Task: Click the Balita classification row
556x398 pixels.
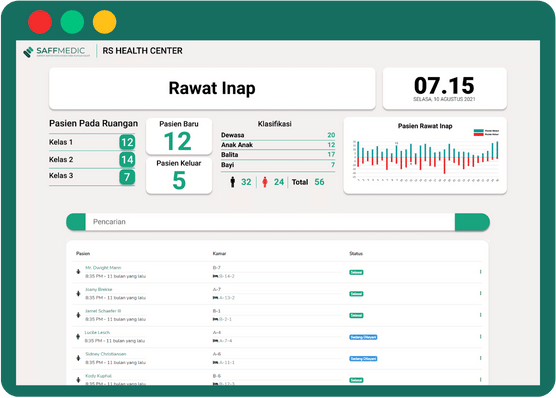Action: (278, 155)
